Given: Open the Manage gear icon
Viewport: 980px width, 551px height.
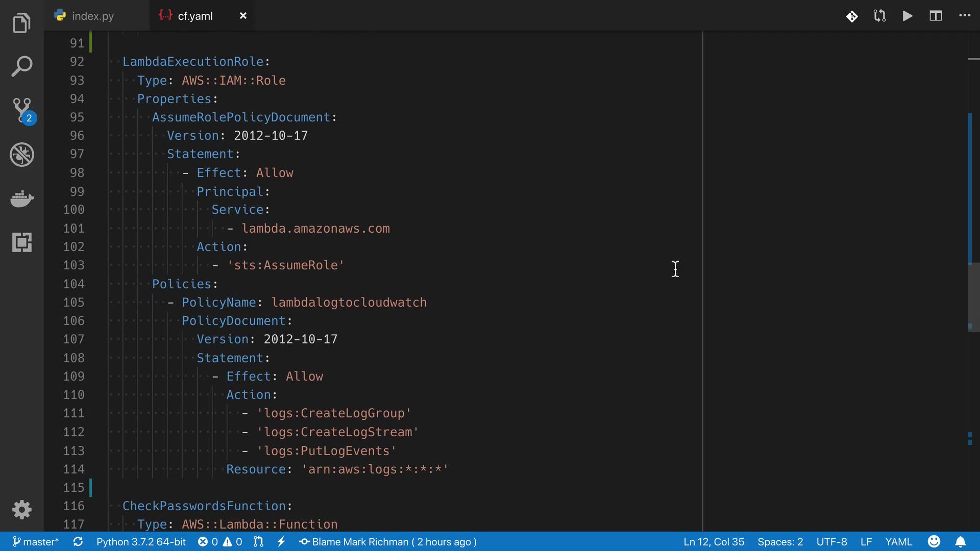Looking at the screenshot, I should point(22,509).
